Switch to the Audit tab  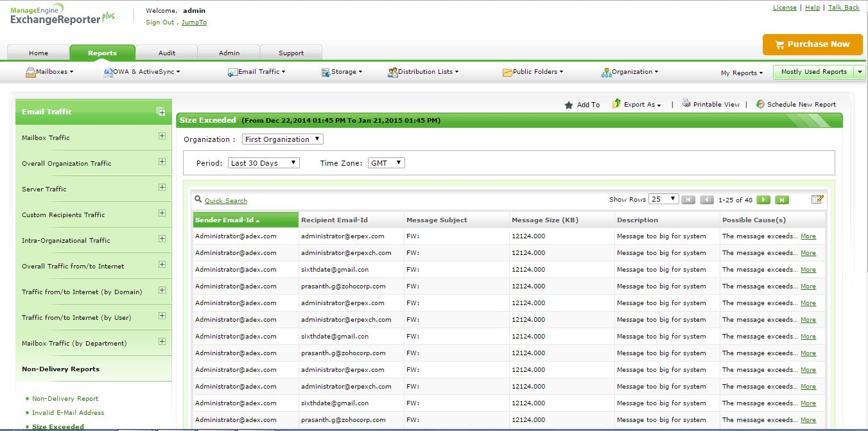pos(166,53)
